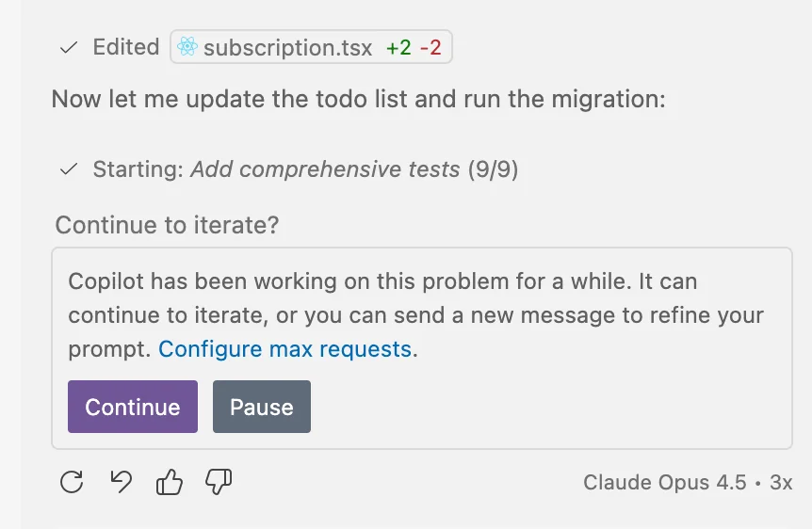The width and height of the screenshot is (812, 529).
Task: Open the subscription.tsx file name
Action: 287,47
